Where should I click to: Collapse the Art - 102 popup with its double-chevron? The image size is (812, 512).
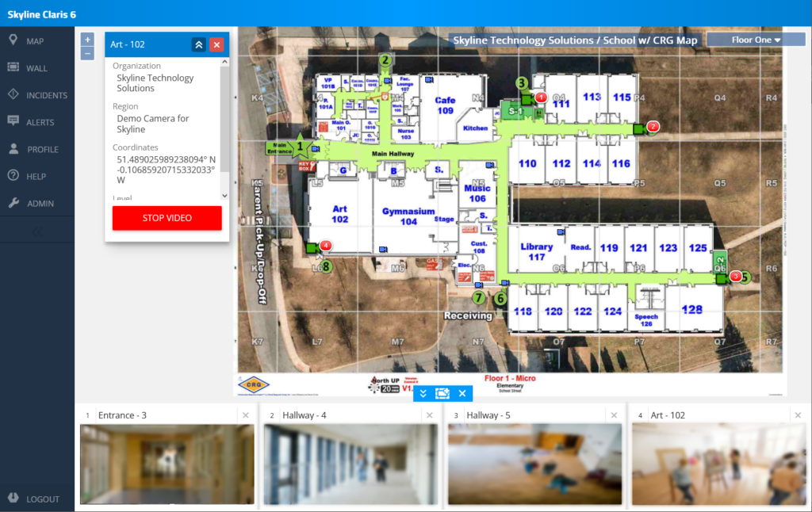click(x=198, y=44)
